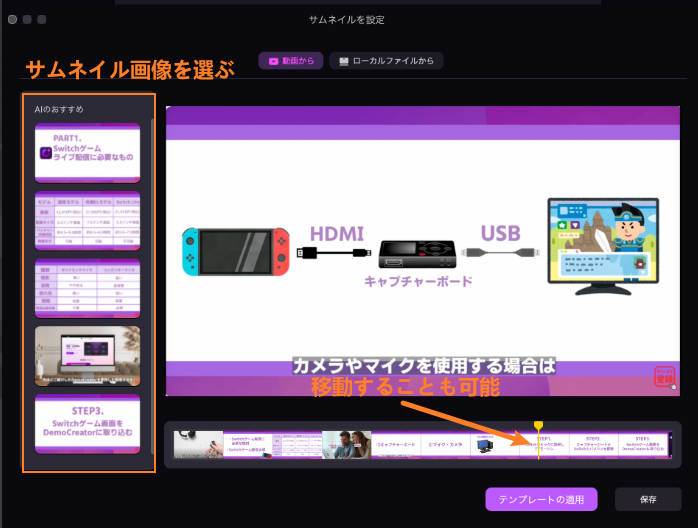
Task: Click the scrollbar of the AI recommendations panel
Action: [153, 285]
